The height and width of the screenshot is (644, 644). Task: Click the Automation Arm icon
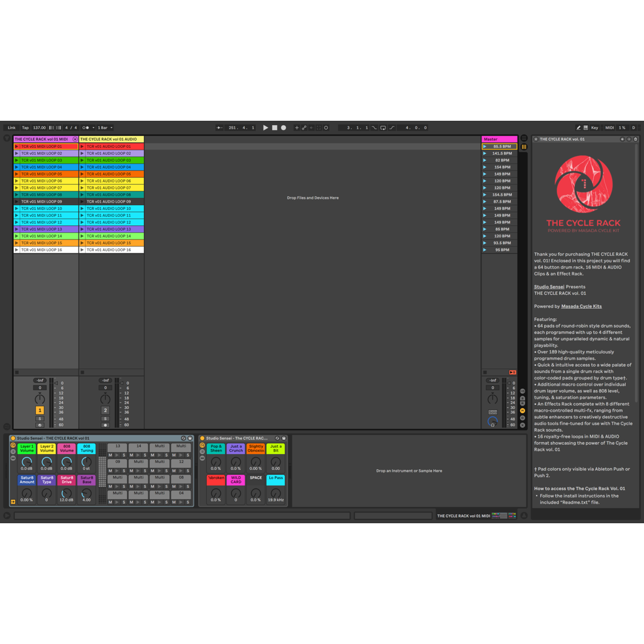tap(304, 128)
